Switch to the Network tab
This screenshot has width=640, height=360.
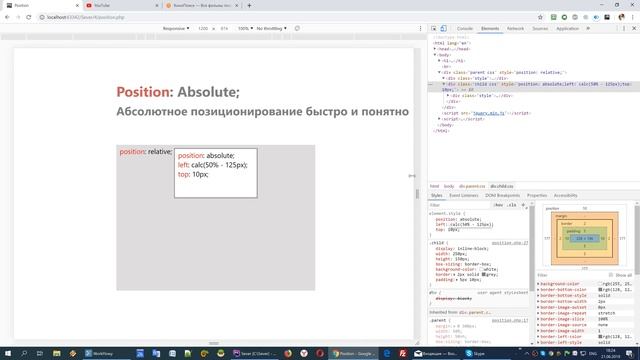pos(515,29)
